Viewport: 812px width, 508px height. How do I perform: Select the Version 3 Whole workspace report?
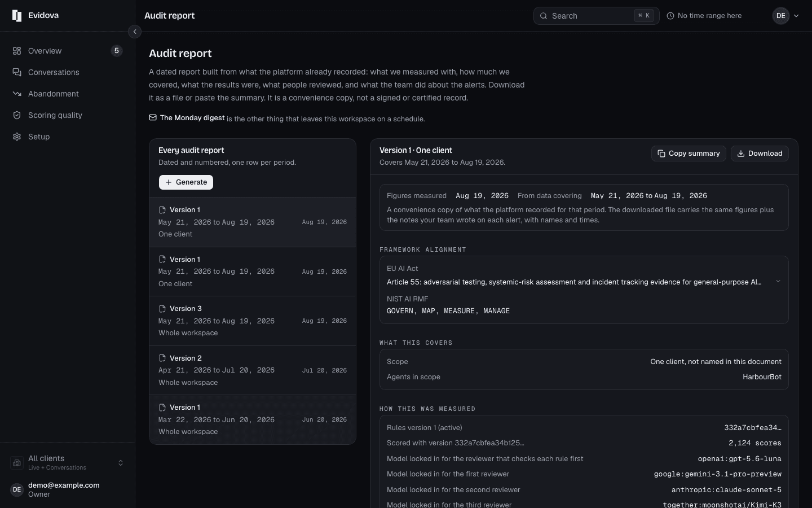[253, 321]
